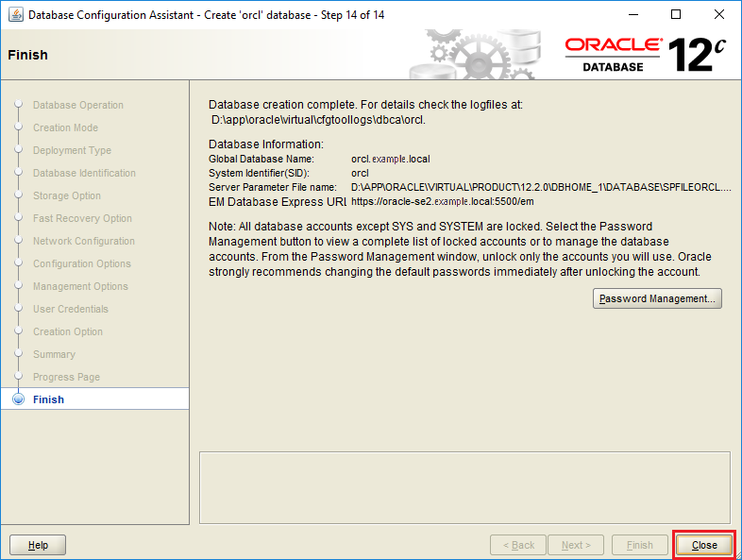Click the greyed-out Finish button
The image size is (742, 560).
coord(640,545)
